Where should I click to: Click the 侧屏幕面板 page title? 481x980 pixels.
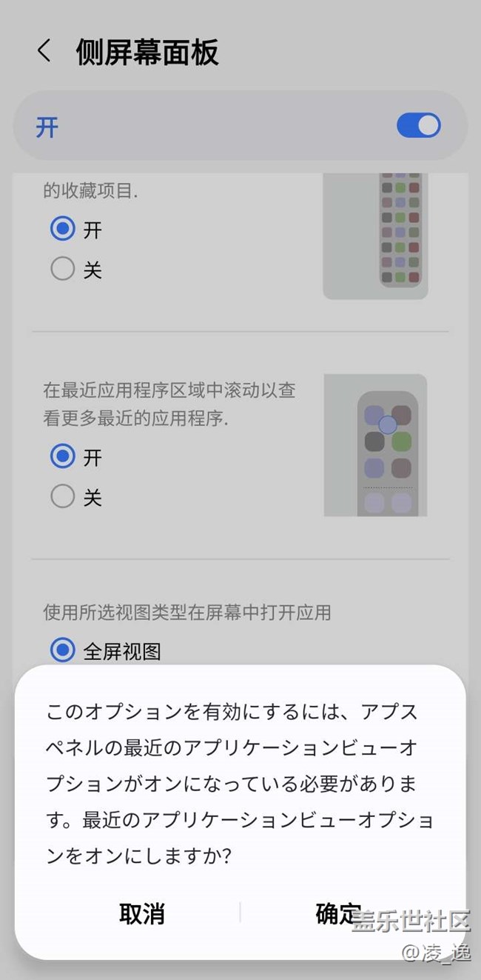tap(147, 52)
